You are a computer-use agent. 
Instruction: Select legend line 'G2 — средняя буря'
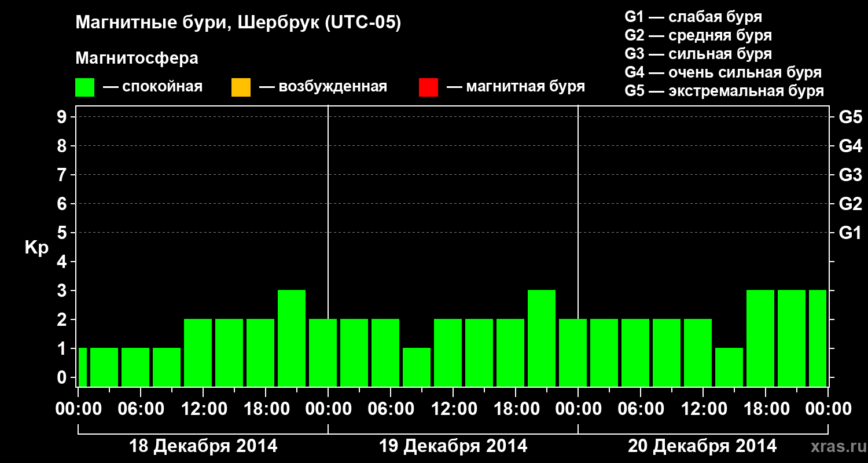698,35
